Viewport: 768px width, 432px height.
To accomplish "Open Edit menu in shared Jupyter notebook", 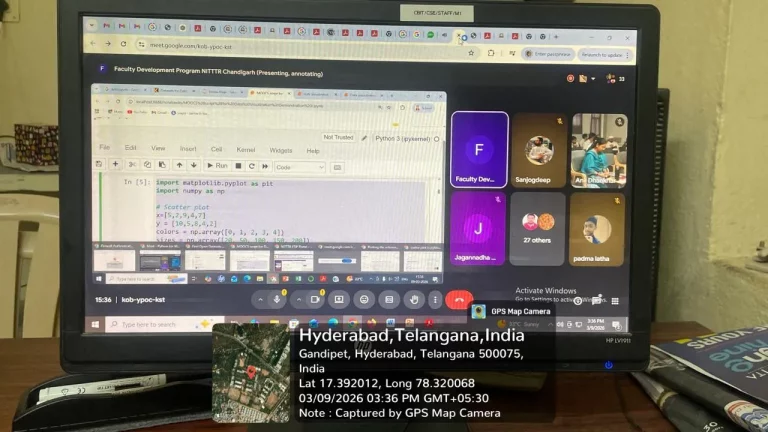I will tap(130, 147).
